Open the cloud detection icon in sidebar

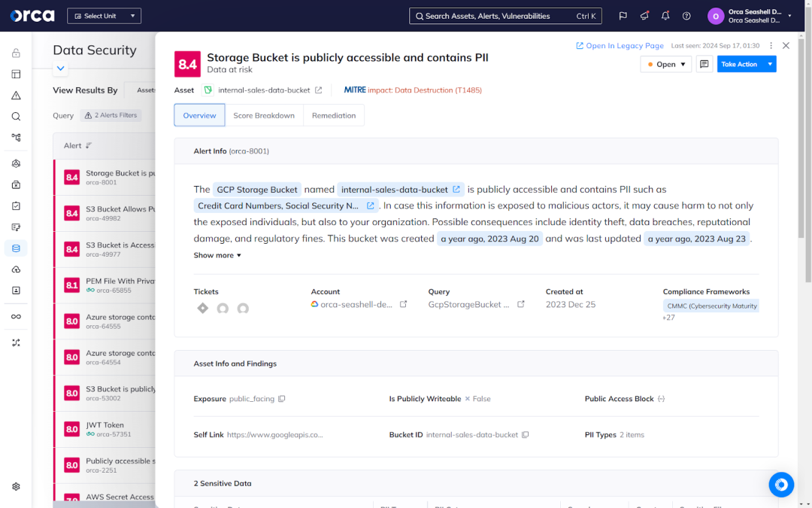click(x=16, y=269)
